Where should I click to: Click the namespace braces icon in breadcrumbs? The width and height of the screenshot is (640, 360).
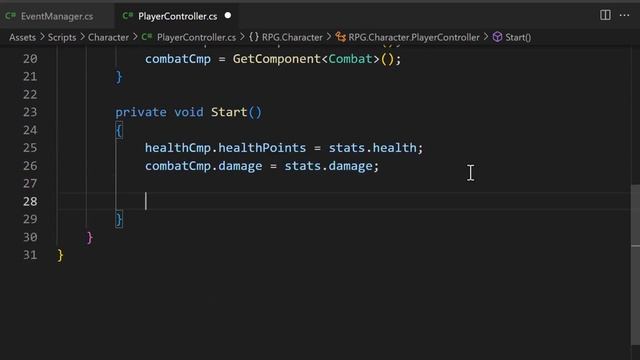click(254, 37)
